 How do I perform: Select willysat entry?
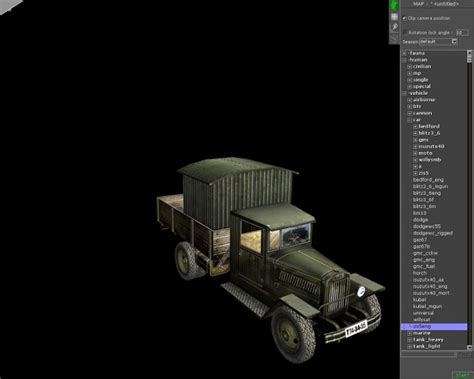pyautogui.click(x=422, y=320)
